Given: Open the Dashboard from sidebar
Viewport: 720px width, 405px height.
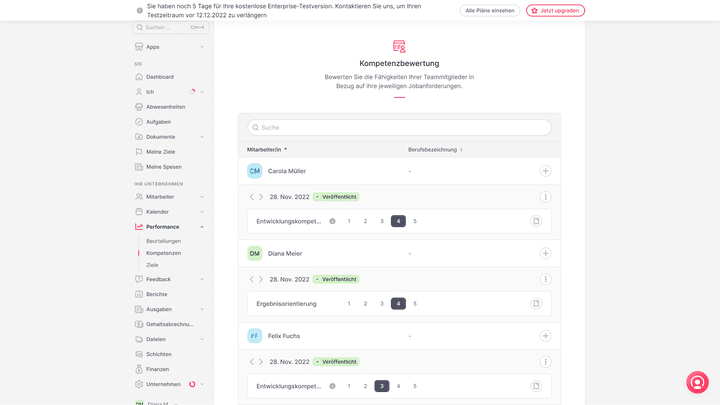Looking at the screenshot, I should [x=159, y=77].
